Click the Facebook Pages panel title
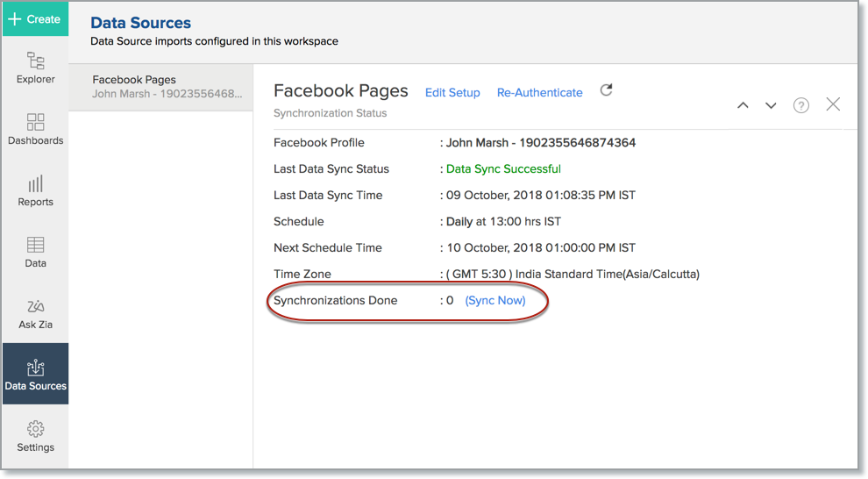 tap(341, 91)
